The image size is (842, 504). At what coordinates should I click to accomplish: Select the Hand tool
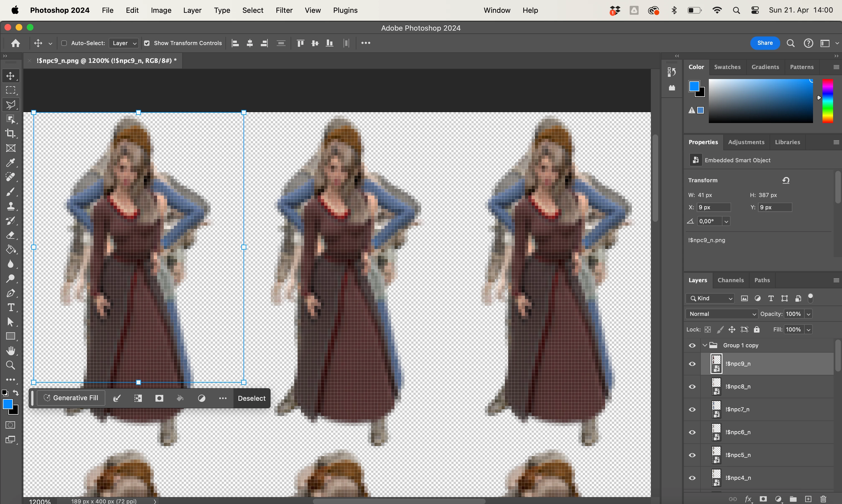point(11,350)
